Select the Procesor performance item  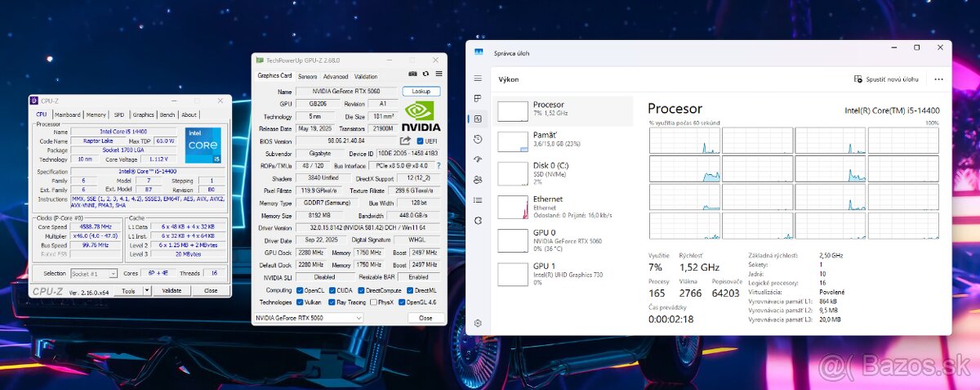pyautogui.click(x=563, y=112)
